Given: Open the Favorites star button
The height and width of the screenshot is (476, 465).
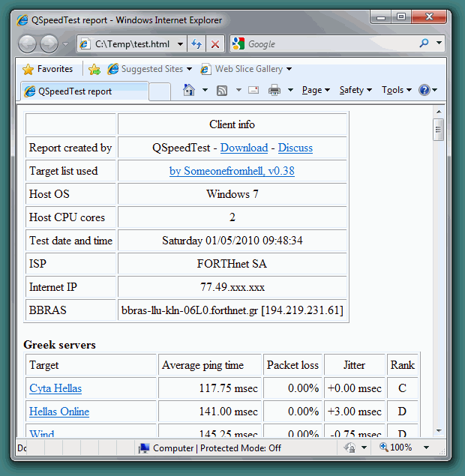Looking at the screenshot, I should pos(48,69).
